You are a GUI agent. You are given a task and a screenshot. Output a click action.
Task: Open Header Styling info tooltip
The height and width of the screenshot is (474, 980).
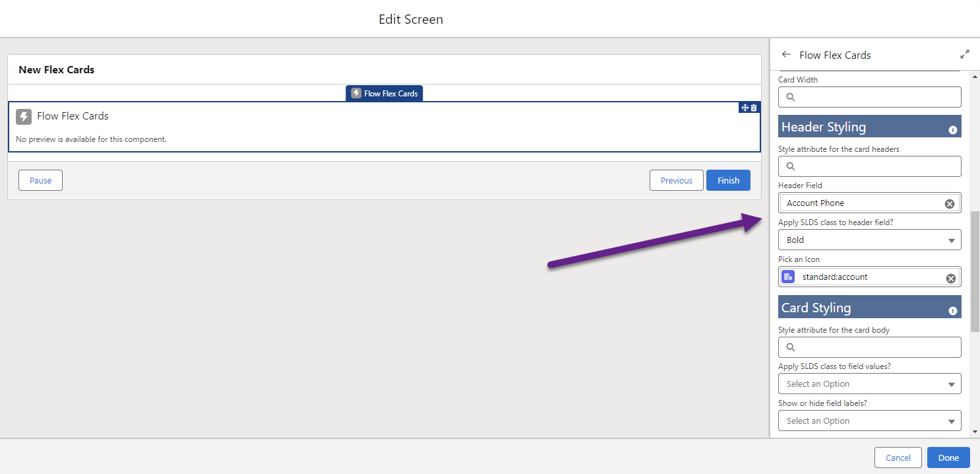click(952, 130)
